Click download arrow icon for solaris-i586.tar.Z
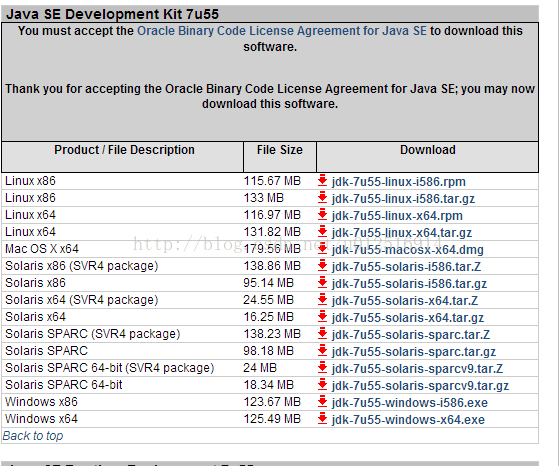The image size is (559, 466). tap(322, 266)
